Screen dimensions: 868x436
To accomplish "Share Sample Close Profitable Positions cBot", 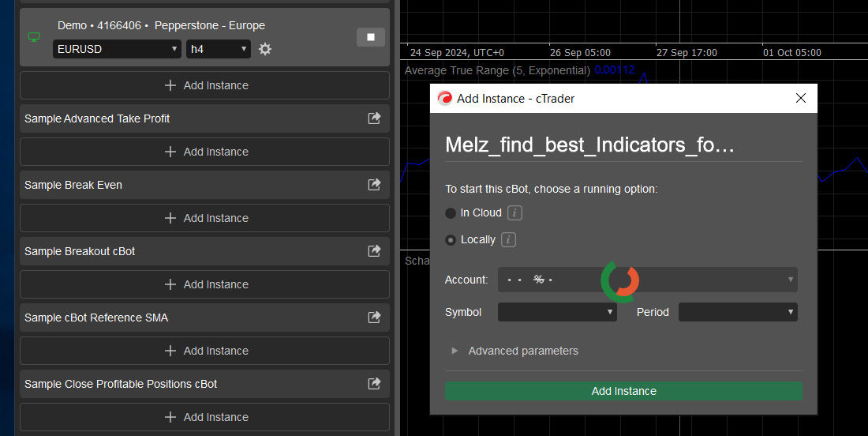I will coord(374,384).
